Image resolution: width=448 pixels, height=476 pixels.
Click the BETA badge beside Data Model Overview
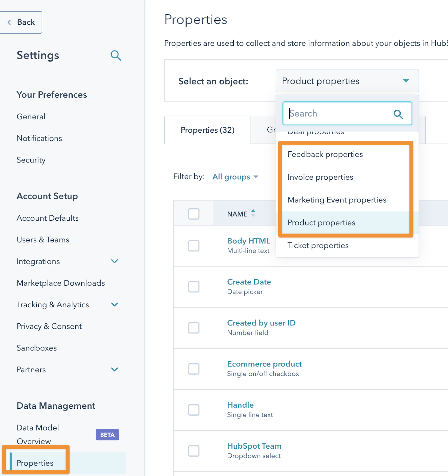pos(107,435)
